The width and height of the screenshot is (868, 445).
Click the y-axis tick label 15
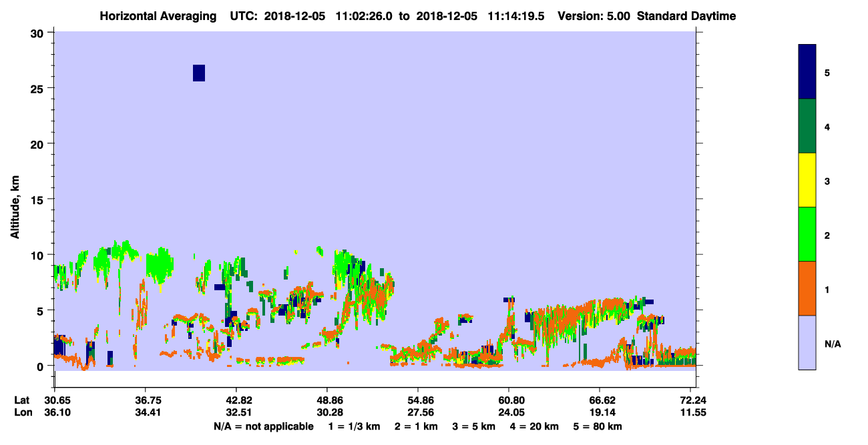pos(38,199)
